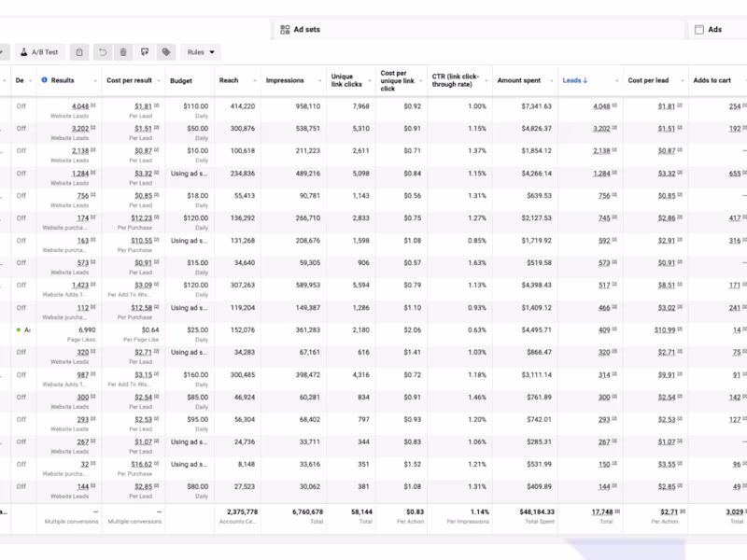
Task: Click small icon beside $12.23 cost per result
Action: [157, 217]
